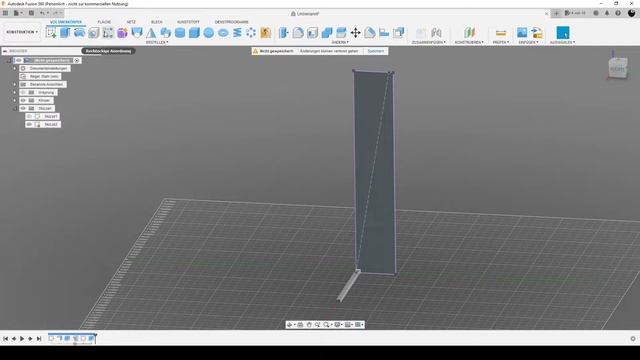This screenshot has height=360, width=640.
Task: Click the purple Create Form icon
Action: (x=122, y=33)
